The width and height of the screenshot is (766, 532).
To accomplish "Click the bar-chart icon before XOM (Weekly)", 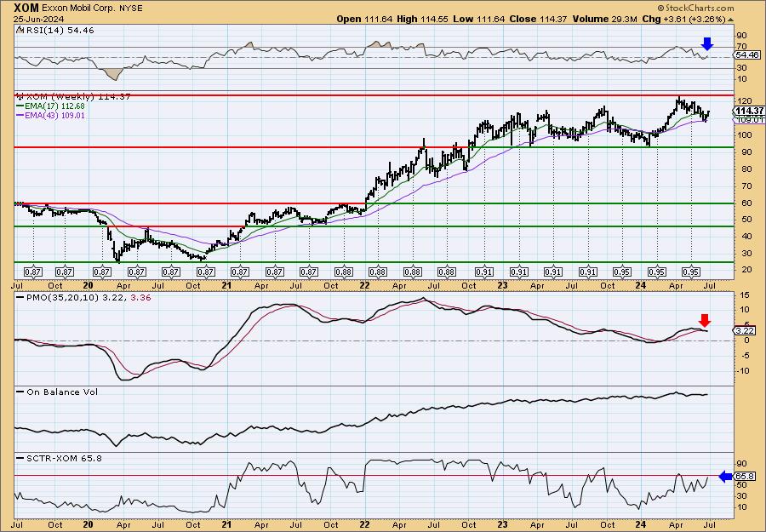I will tap(20, 97).
